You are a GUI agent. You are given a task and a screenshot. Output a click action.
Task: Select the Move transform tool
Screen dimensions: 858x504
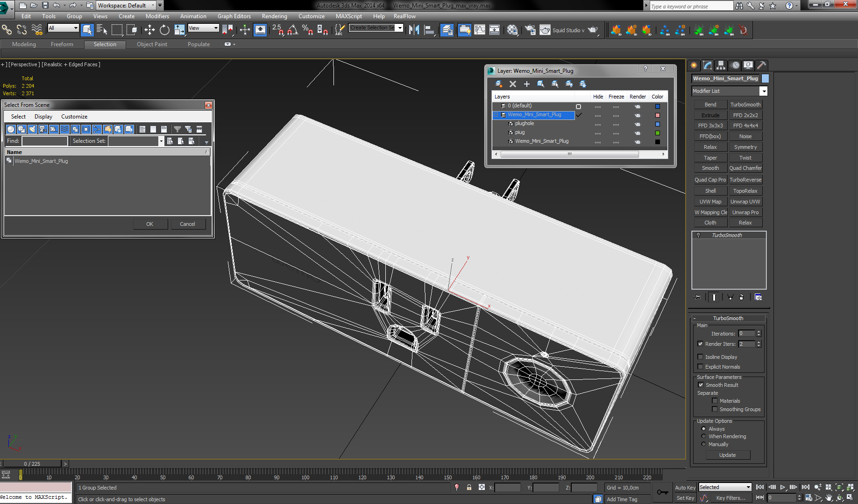[x=149, y=30]
